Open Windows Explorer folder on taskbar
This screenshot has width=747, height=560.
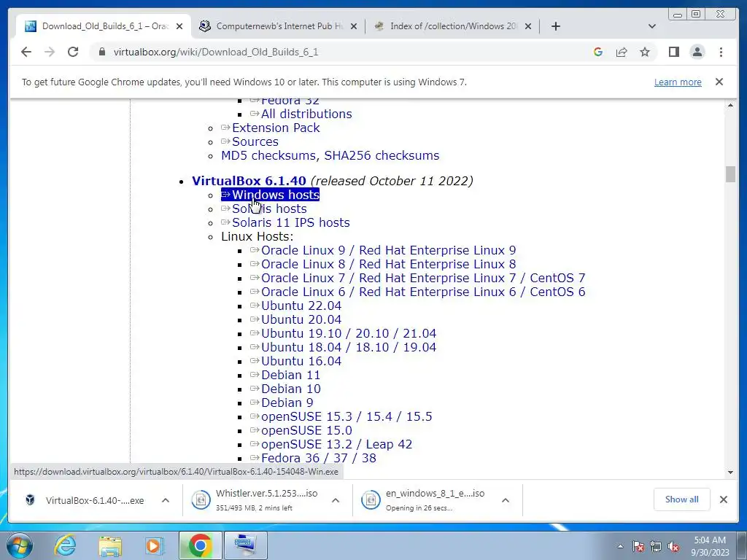[x=110, y=545]
